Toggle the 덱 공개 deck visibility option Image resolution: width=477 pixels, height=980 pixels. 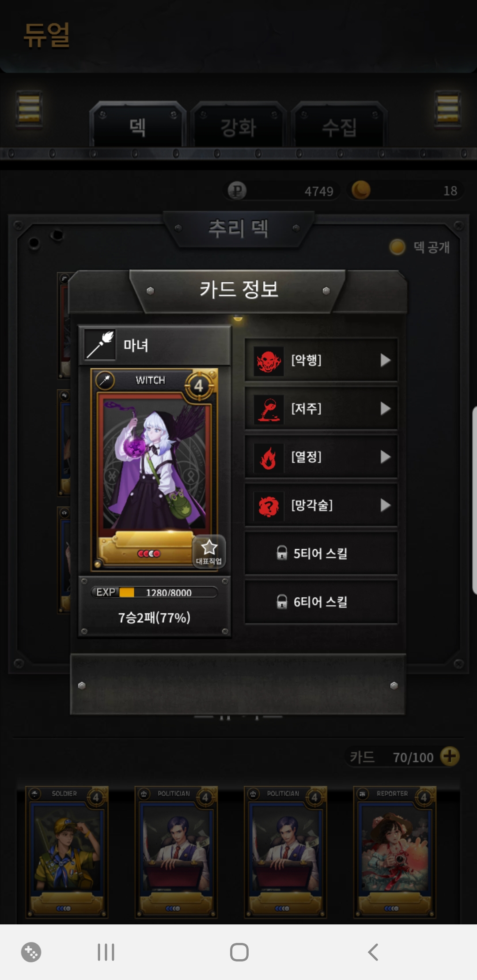pos(420,247)
